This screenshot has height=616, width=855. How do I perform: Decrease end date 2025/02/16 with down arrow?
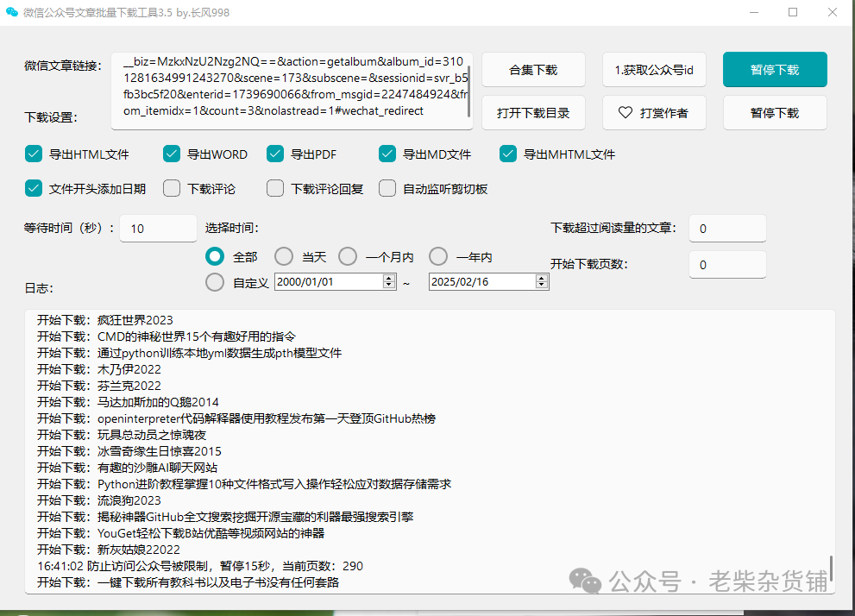click(542, 285)
